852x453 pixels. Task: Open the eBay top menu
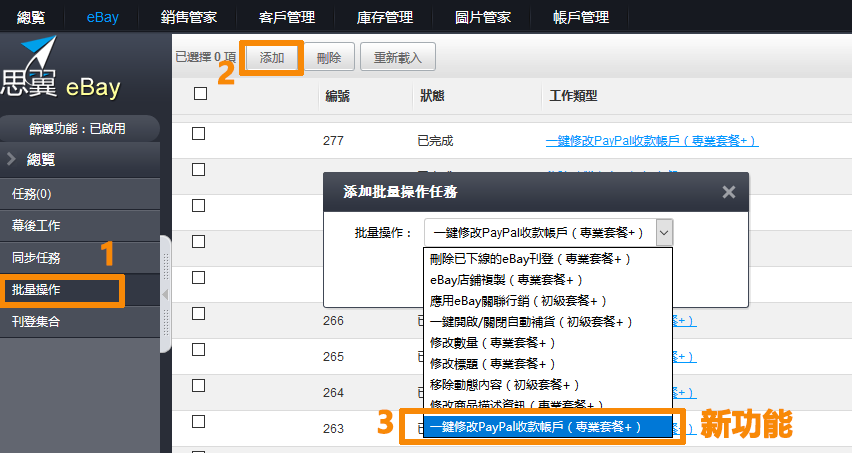pos(102,17)
